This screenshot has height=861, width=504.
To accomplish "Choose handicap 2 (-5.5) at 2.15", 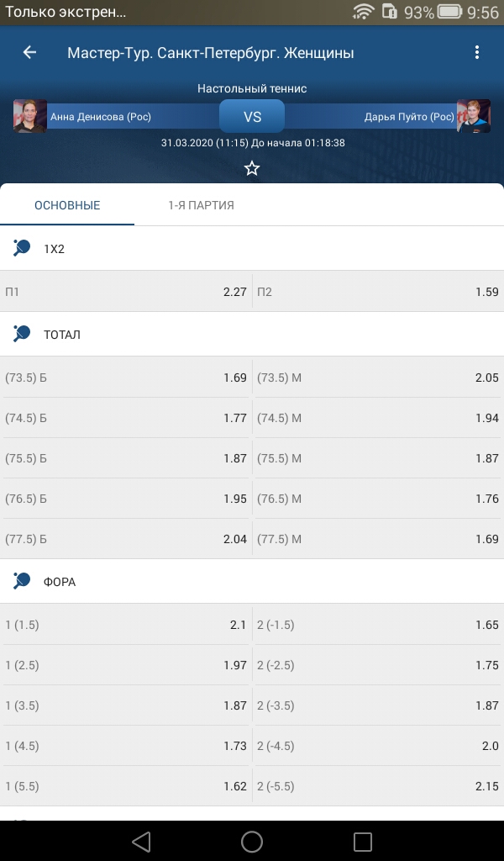I will [x=378, y=786].
